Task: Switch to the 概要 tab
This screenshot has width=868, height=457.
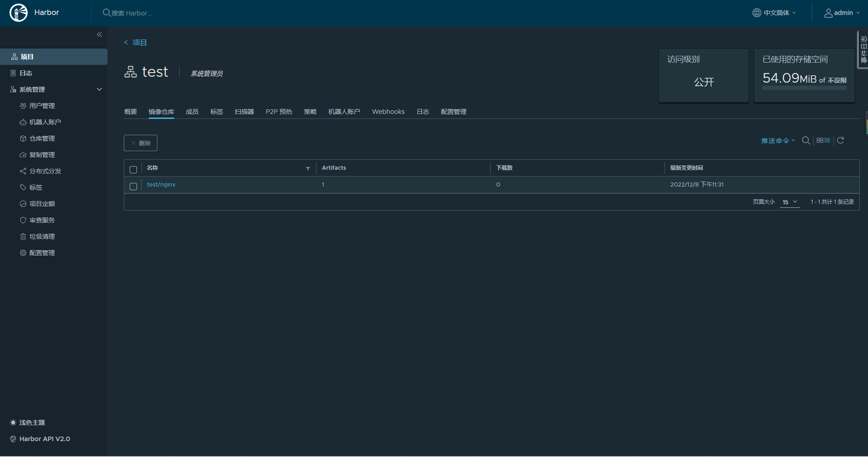Action: point(131,112)
